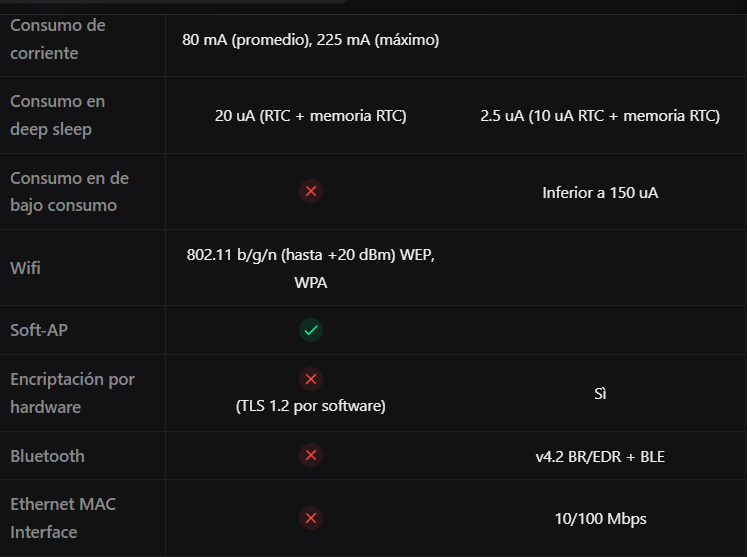Screen dimensions: 747x557
Task: Select the 'Ethernet MAC Interface' label
Action: click(63, 518)
